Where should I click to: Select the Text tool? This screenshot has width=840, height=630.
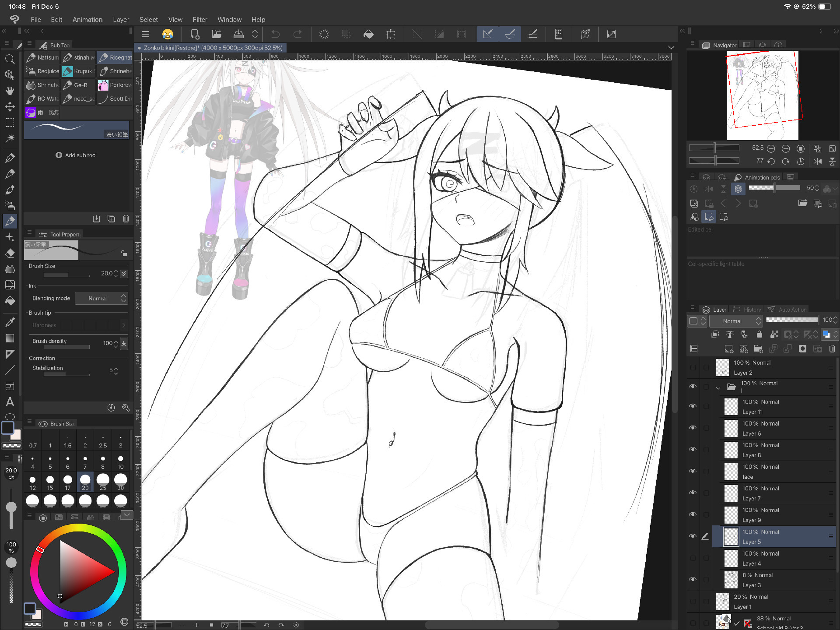tap(10, 401)
